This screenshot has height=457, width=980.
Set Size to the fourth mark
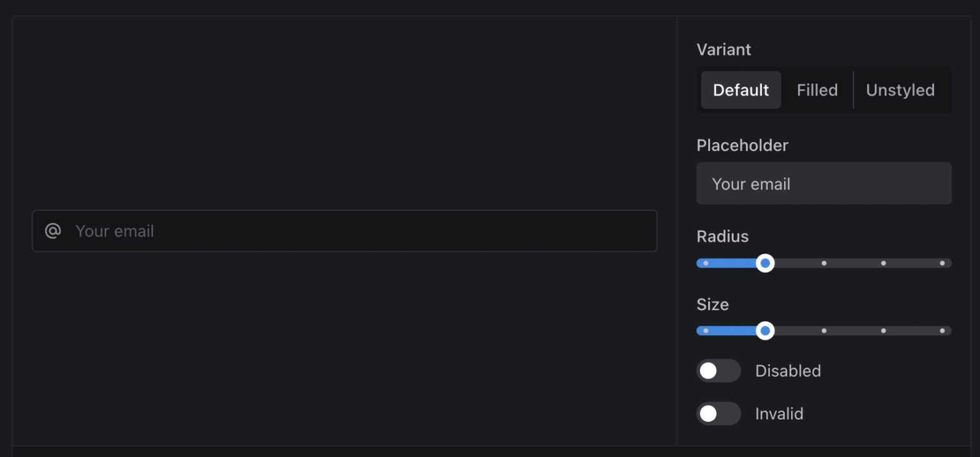coord(883,331)
